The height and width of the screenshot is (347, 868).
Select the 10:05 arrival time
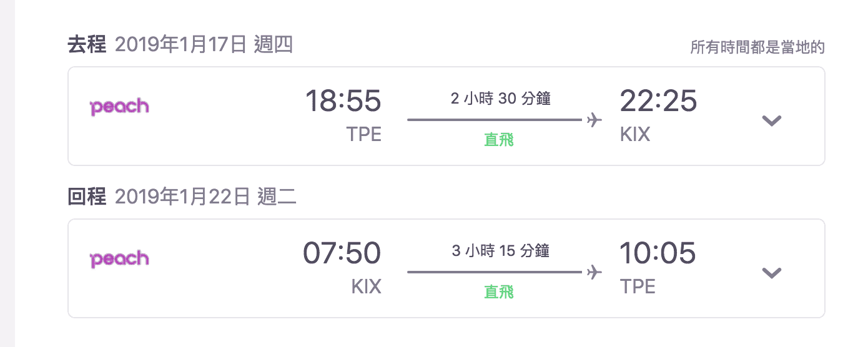point(658,253)
